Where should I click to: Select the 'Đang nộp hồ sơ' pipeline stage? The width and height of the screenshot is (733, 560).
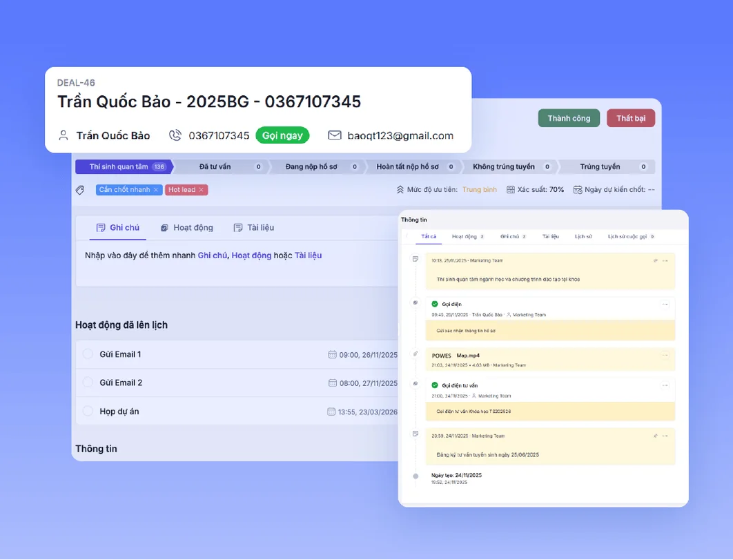click(x=317, y=166)
